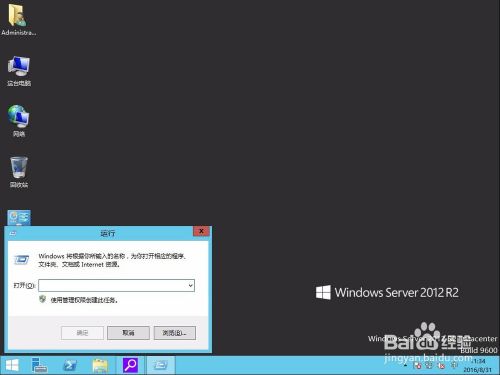Close the Run dialog
Screen dimensions: 500x375
pyautogui.click(x=201, y=231)
